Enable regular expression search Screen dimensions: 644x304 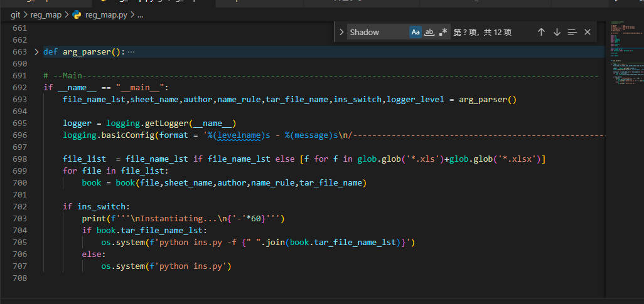[444, 32]
